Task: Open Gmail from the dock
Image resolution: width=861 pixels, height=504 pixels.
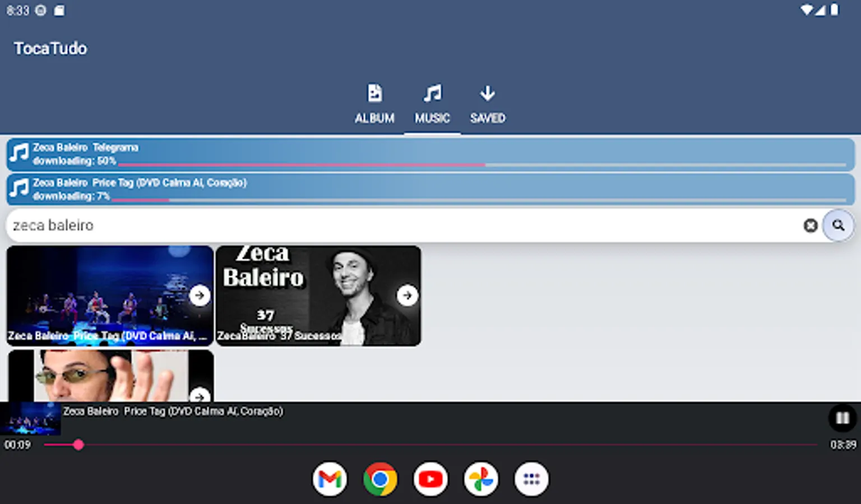Action: point(330,479)
